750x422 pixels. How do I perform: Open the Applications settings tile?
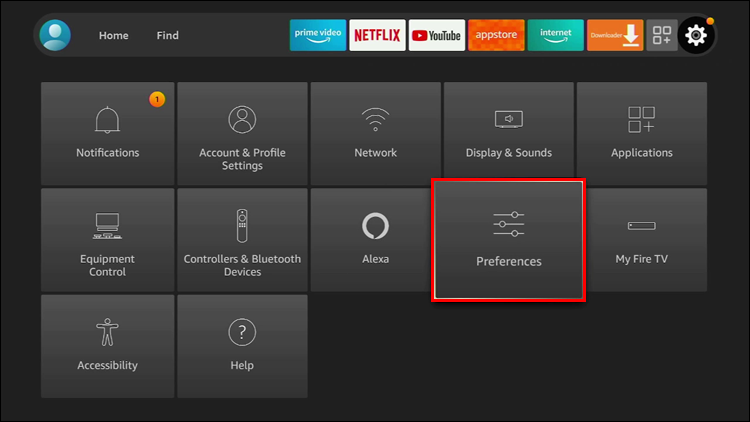pos(642,133)
